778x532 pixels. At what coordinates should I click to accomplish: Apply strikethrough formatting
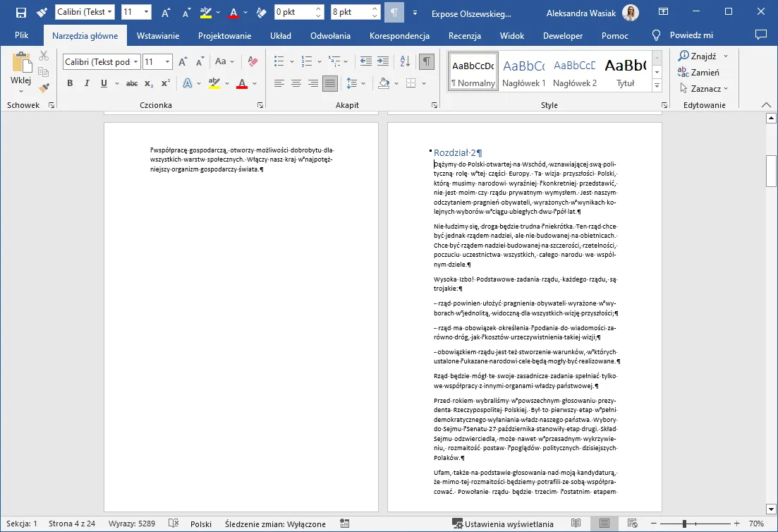tap(131, 83)
